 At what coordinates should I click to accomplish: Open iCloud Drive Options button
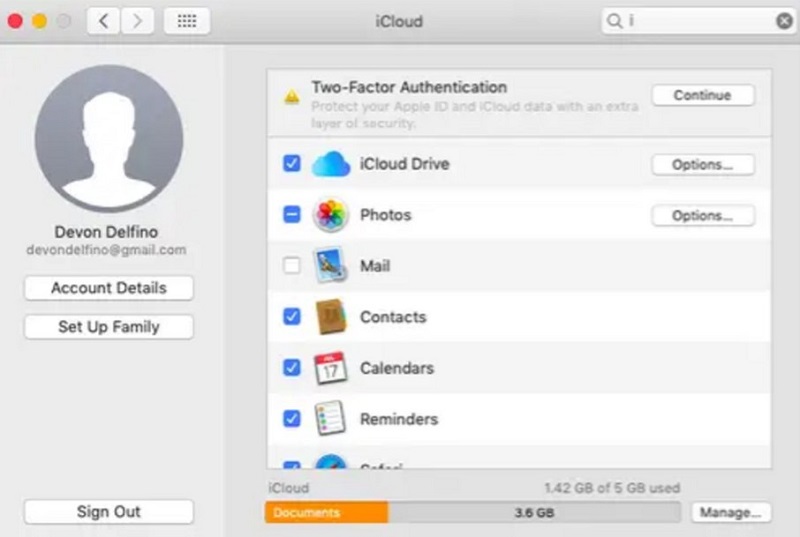[x=703, y=165]
